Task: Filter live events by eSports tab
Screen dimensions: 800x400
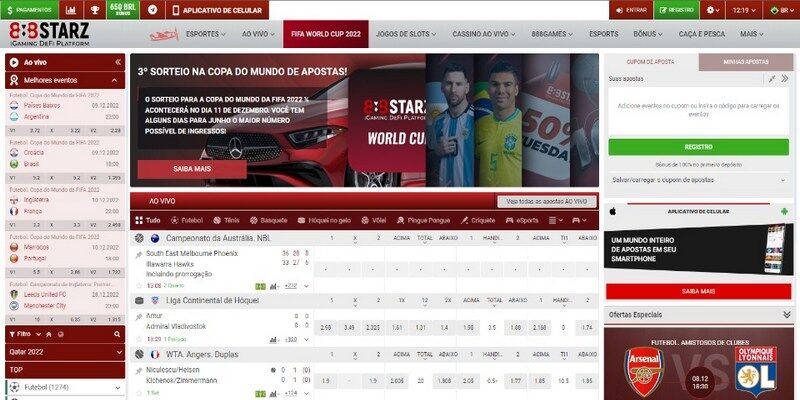Action: click(x=522, y=220)
